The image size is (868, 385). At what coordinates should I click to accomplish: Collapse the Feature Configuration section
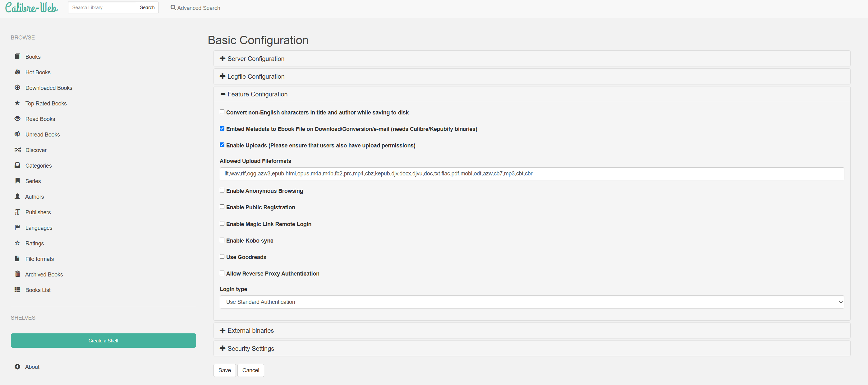257,95
